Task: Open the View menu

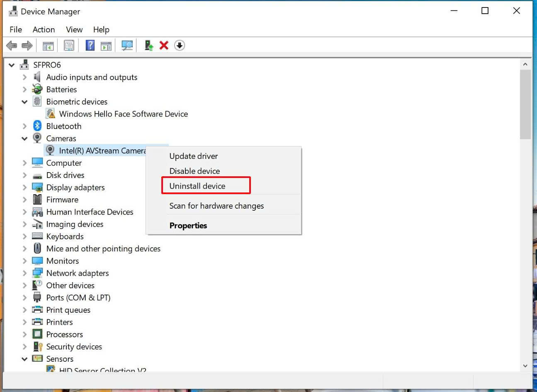Action: click(74, 29)
